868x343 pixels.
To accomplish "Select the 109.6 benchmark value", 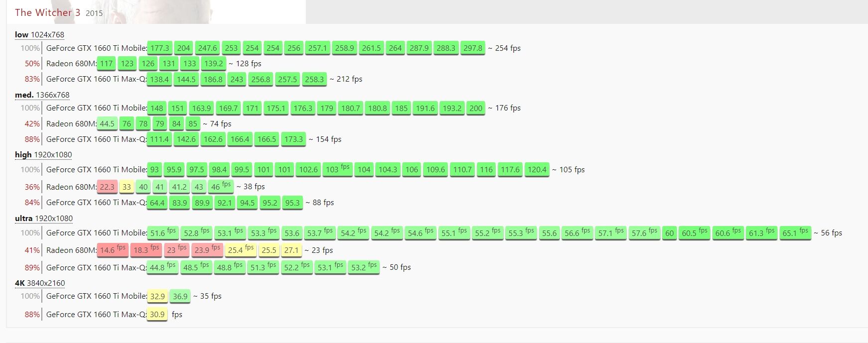I will 436,169.
